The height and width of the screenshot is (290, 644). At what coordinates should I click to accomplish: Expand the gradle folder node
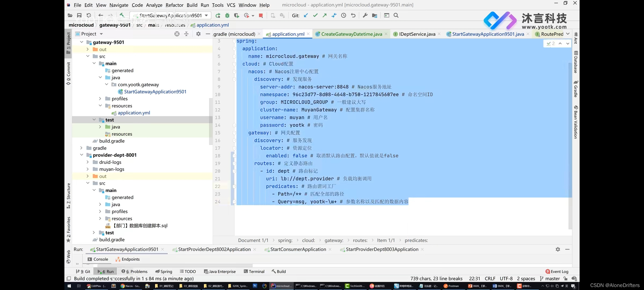click(81, 148)
